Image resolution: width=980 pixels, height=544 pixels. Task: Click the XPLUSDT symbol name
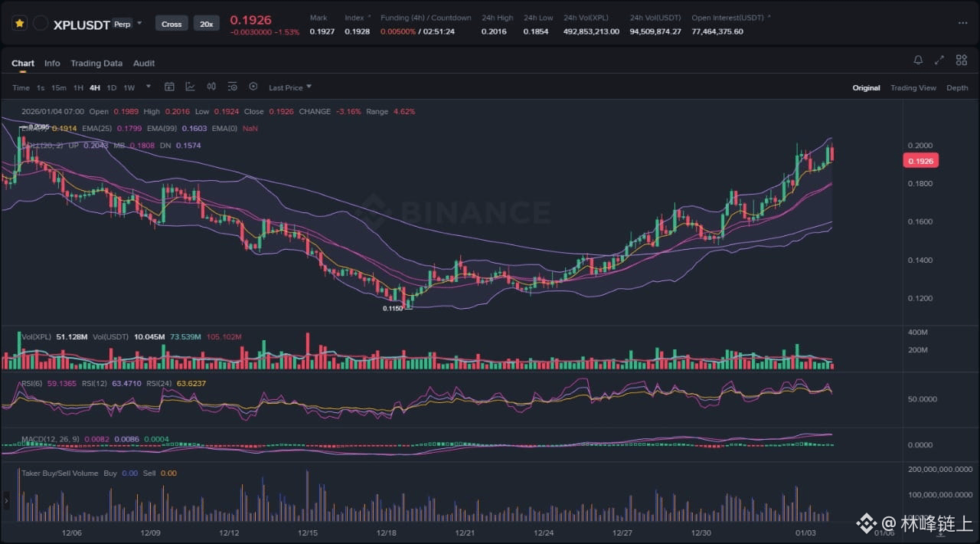[81, 25]
